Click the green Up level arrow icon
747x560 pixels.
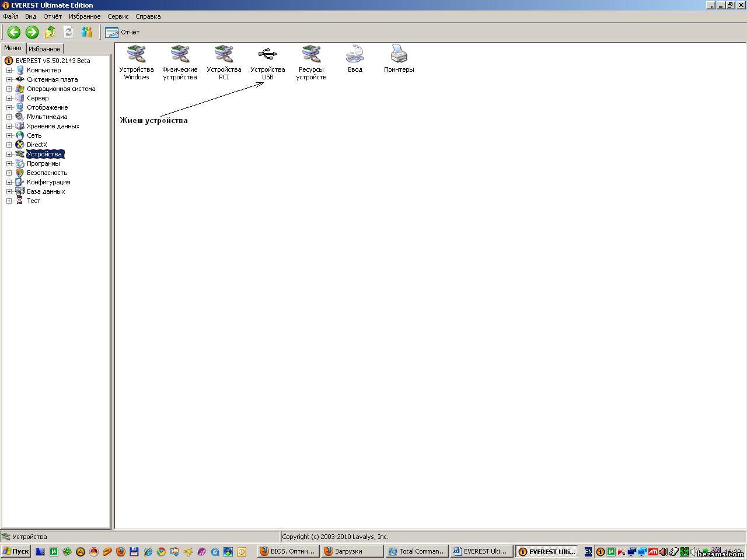50,32
